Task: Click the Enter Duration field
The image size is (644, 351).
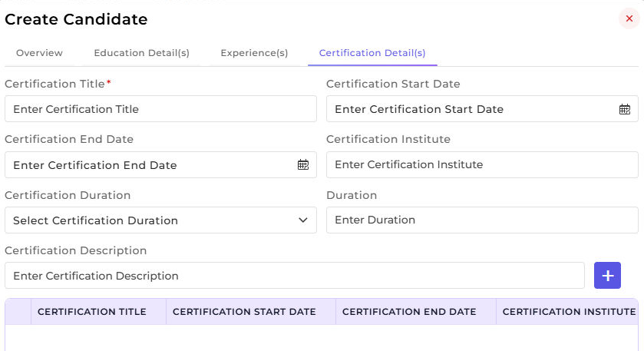Action: pyautogui.click(x=482, y=220)
